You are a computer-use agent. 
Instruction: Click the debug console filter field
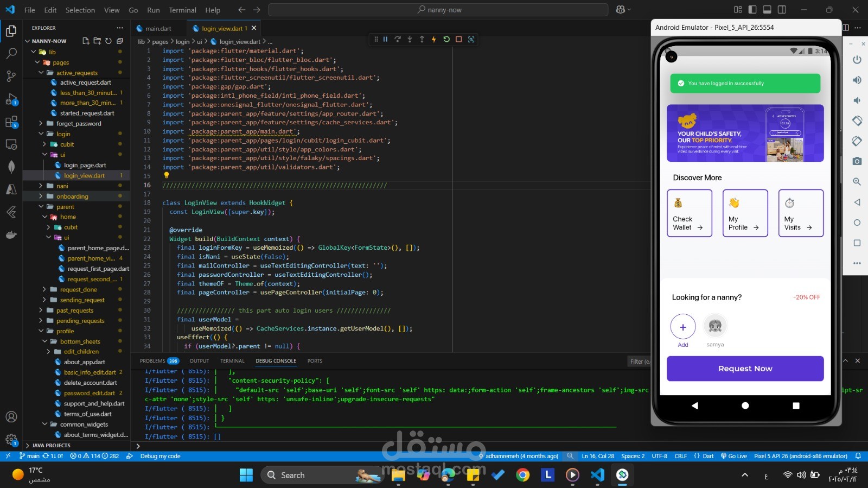click(639, 362)
